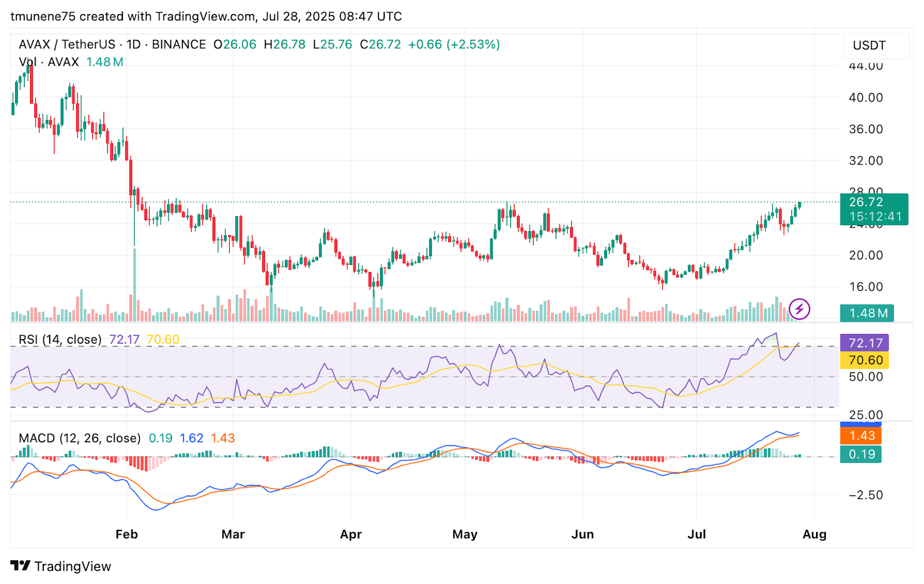Click the BINANCE exchange label
Image resolution: width=924 pixels, height=584 pixels.
pos(178,44)
